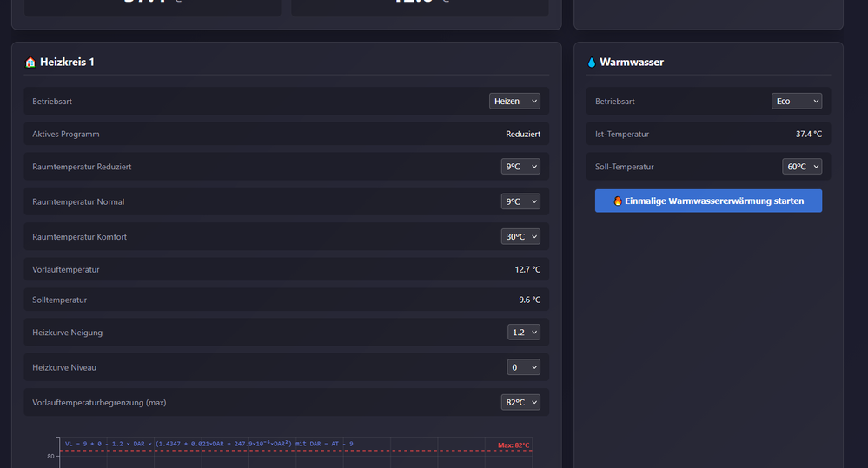Click the Vorlauftemperatur label
The width and height of the screenshot is (868, 468).
coord(66,269)
